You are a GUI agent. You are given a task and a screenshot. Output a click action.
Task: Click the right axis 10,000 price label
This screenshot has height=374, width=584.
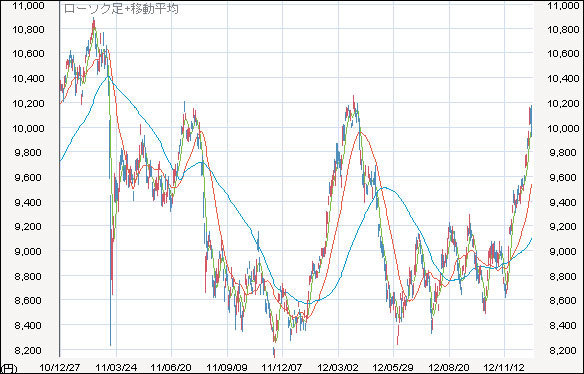[563, 128]
